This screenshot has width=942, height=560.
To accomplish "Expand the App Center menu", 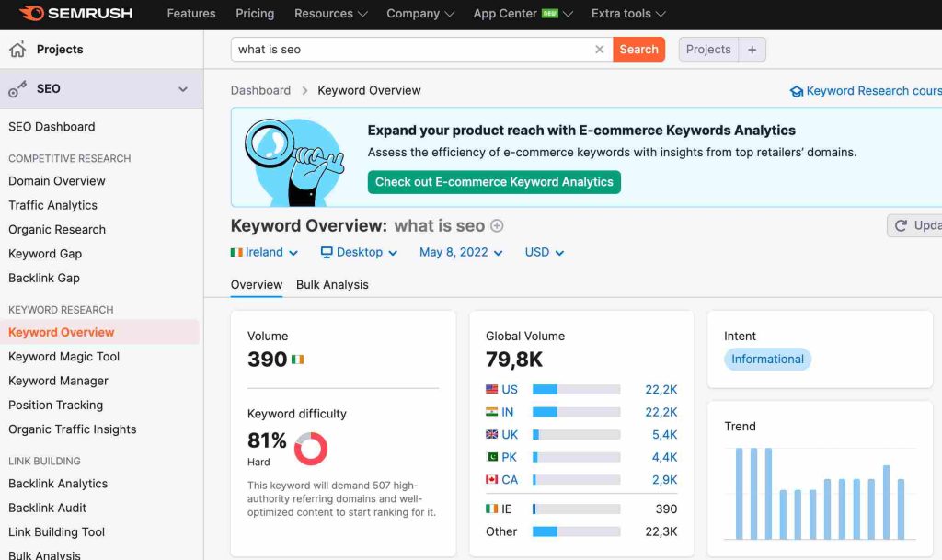I will tap(523, 13).
